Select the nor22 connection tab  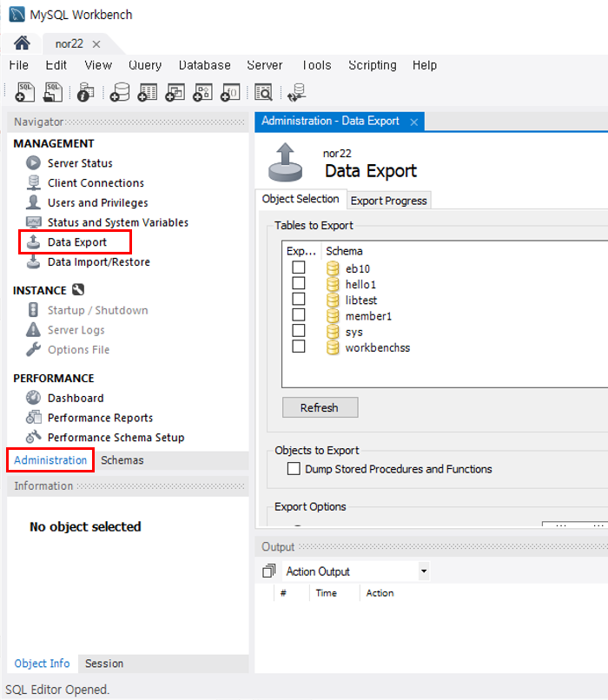[69, 43]
